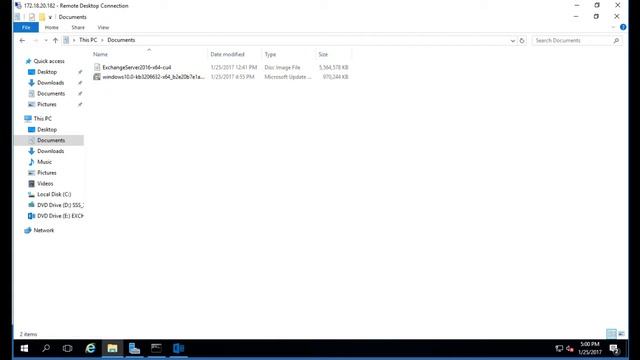Open Customize Quick Access Toolbar dropdown
This screenshot has height=360, width=640.
(50, 17)
